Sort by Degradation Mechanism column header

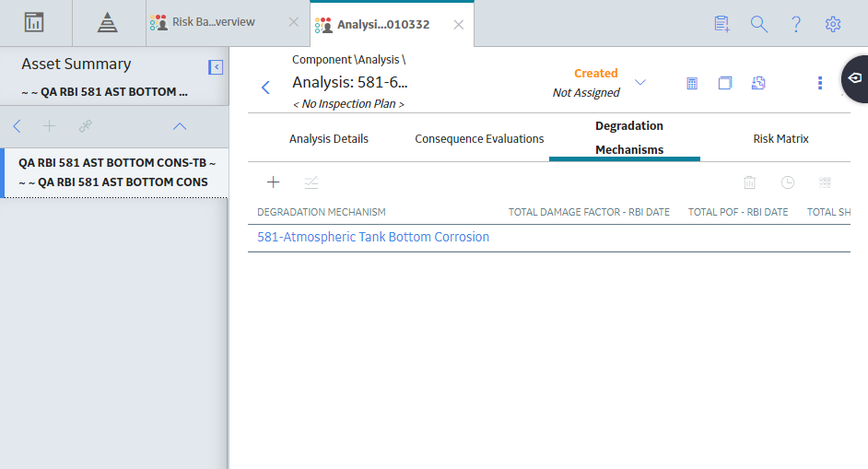tap(322, 212)
